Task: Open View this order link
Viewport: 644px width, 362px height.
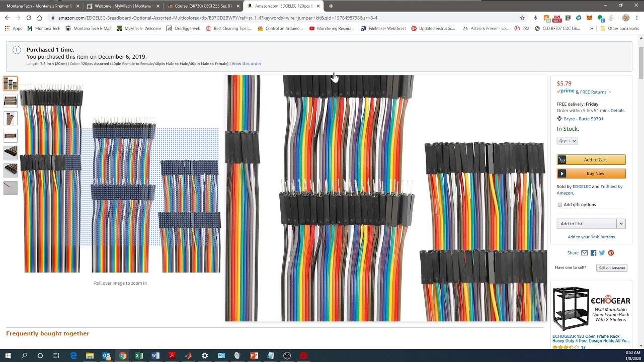Action: [x=246, y=63]
